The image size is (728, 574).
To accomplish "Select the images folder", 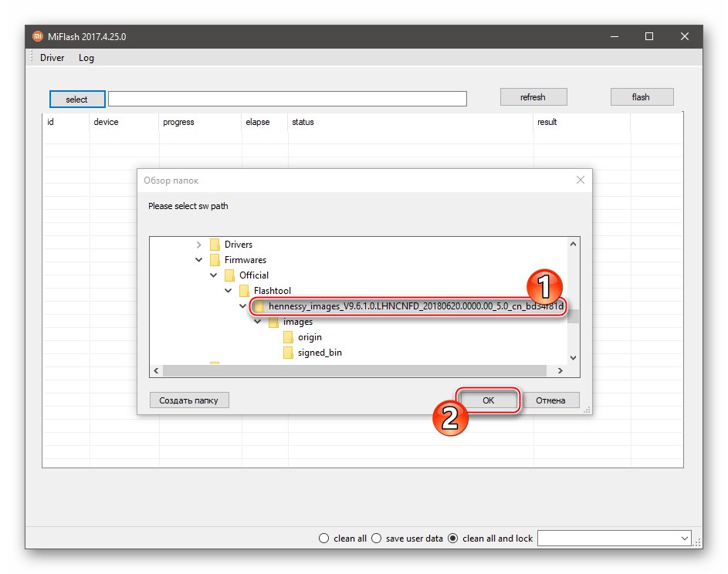I will pyautogui.click(x=297, y=322).
